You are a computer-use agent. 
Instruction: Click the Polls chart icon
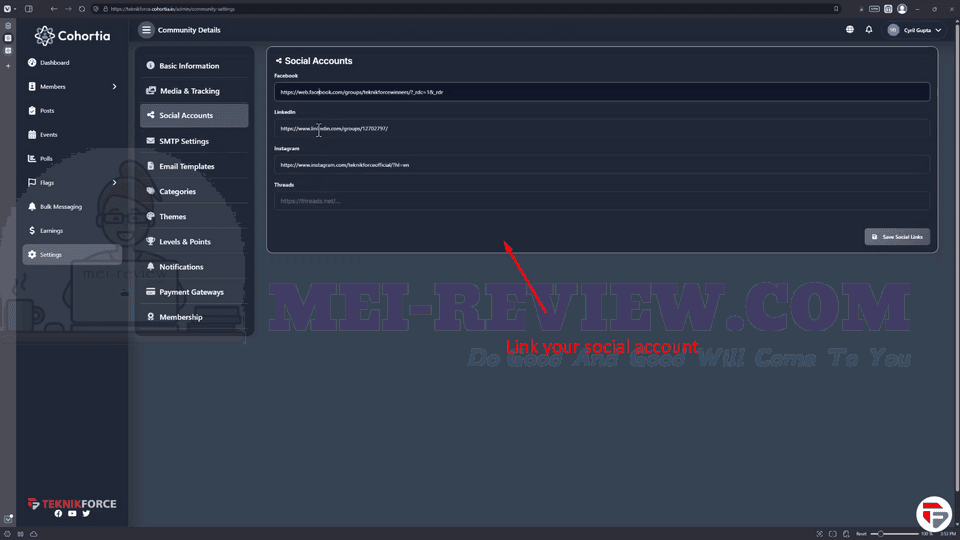click(x=32, y=158)
